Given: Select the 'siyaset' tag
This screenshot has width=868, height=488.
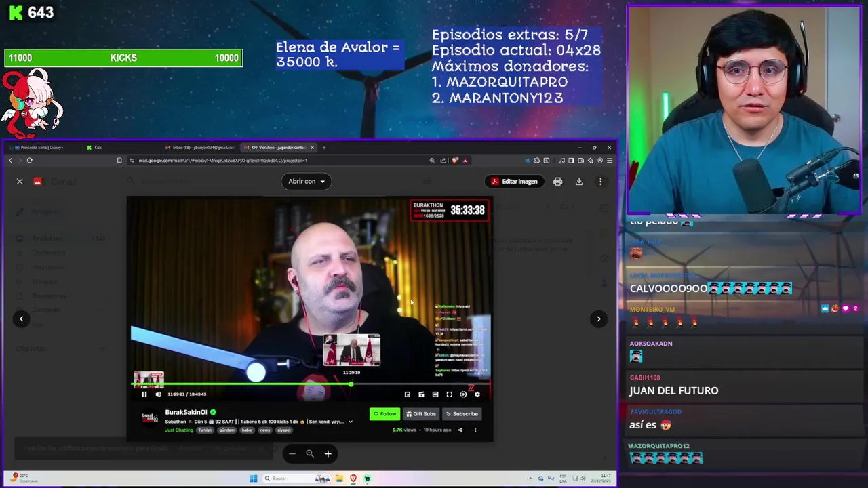Looking at the screenshot, I should pos(284,430).
